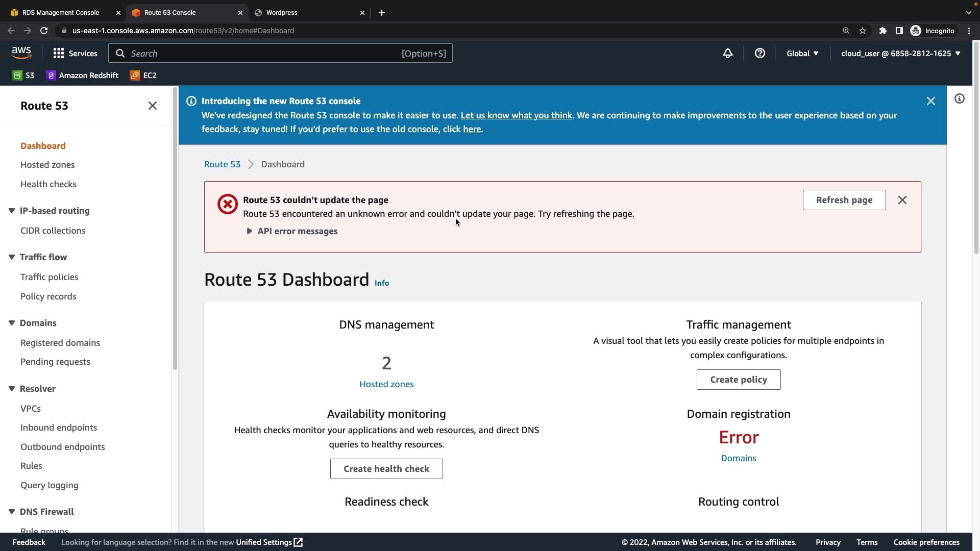Click the AWS logo home icon

[21, 53]
